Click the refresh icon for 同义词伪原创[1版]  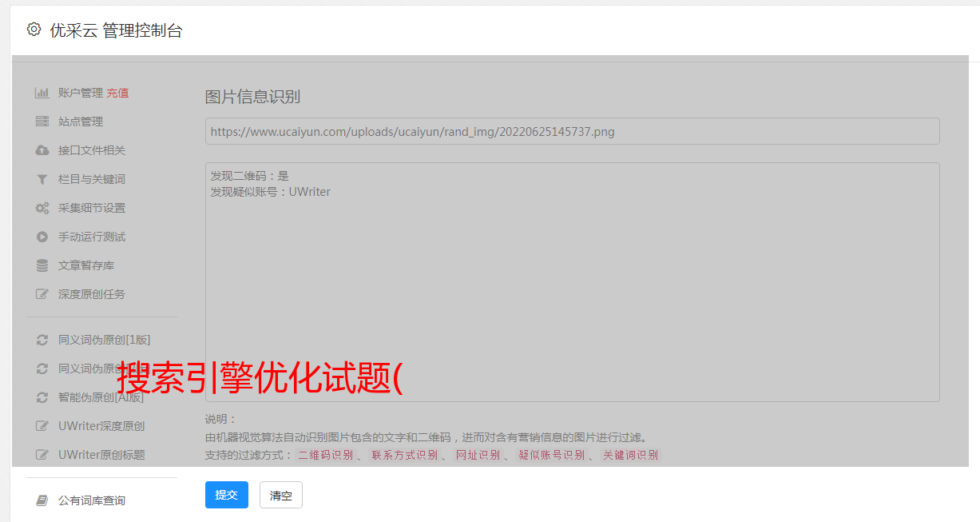(42, 340)
